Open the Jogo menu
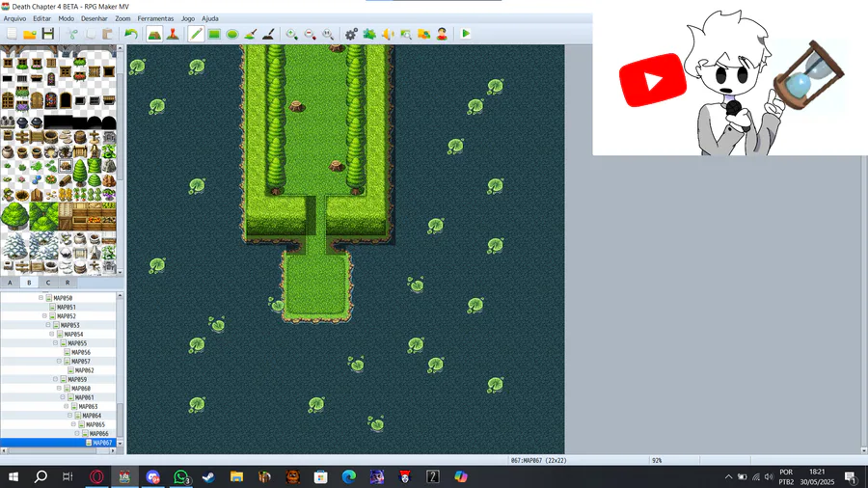This screenshot has height=488, width=868. pos(188,18)
